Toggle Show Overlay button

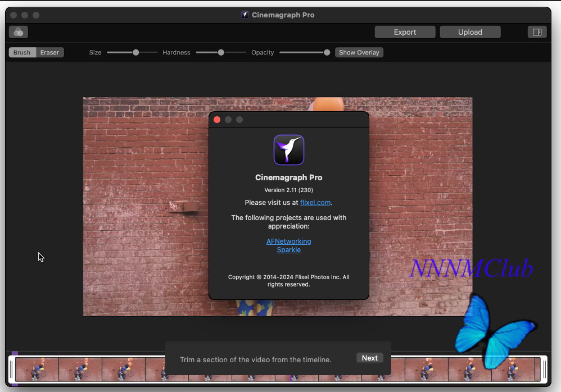tap(359, 53)
